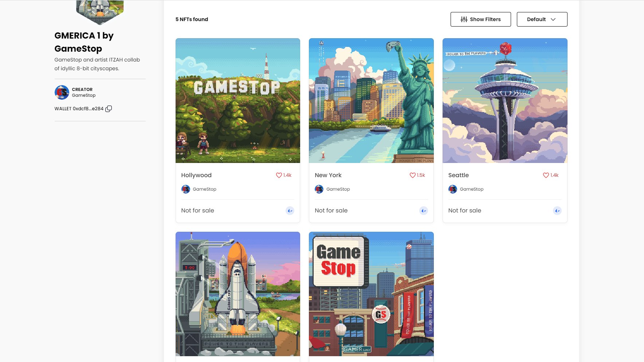Click the blockchain badge on Hollywood card
The width and height of the screenshot is (644, 362).
coord(290,211)
